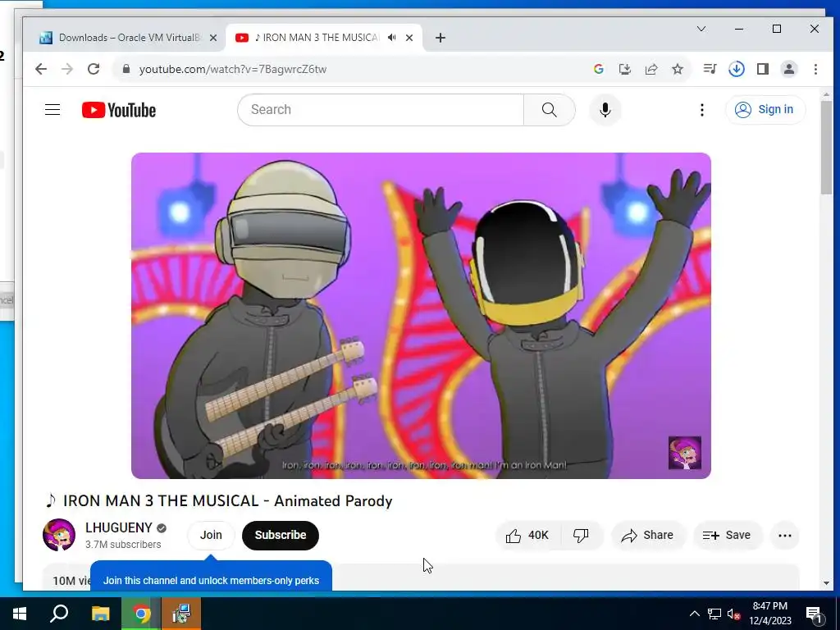Start voice search with the microphone icon
This screenshot has height=630, width=840.
pyautogui.click(x=605, y=110)
